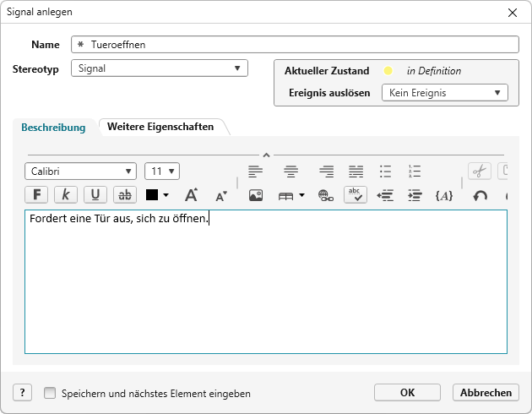The height and width of the screenshot is (414, 532).
Task: Toggle strikethrough formatting (ab button)
Action: pyautogui.click(x=125, y=195)
